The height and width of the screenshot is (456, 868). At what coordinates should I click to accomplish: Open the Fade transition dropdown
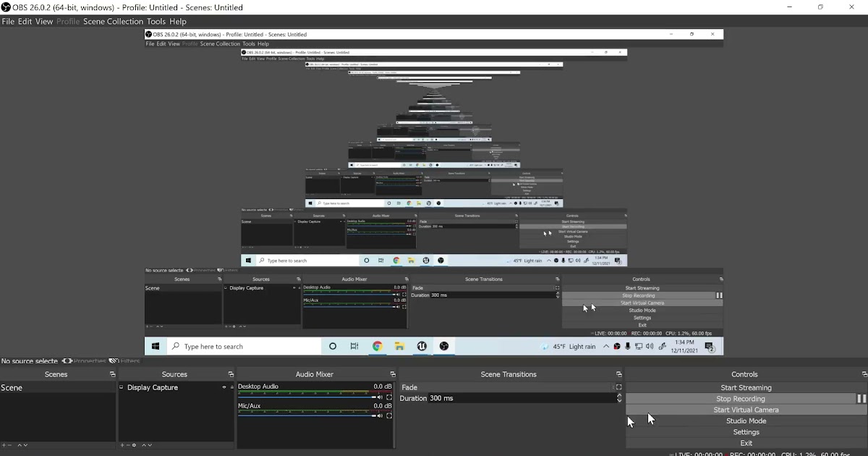(x=506, y=387)
